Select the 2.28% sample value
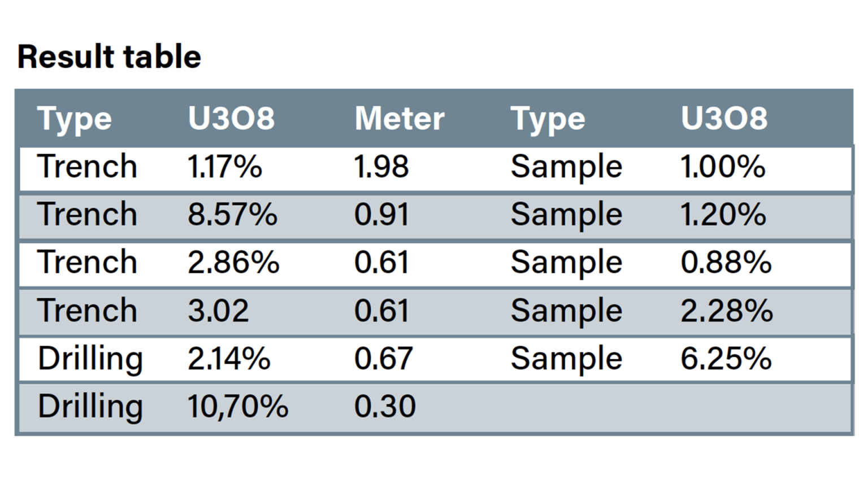Image resolution: width=868 pixels, height=488 pixels. coord(727,311)
